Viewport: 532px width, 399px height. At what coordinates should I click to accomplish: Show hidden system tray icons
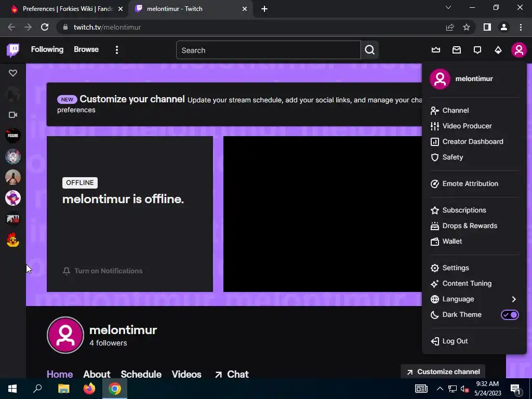coord(440,389)
